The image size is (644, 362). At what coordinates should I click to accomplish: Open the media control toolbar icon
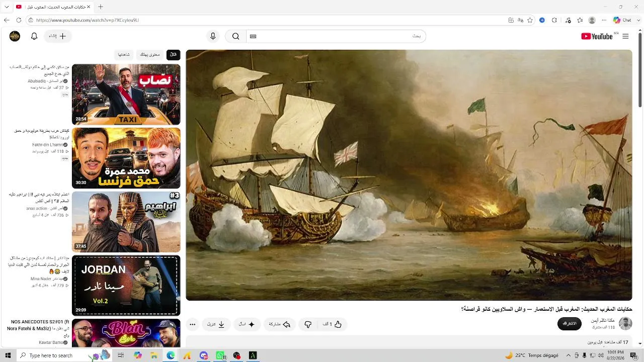568,20
